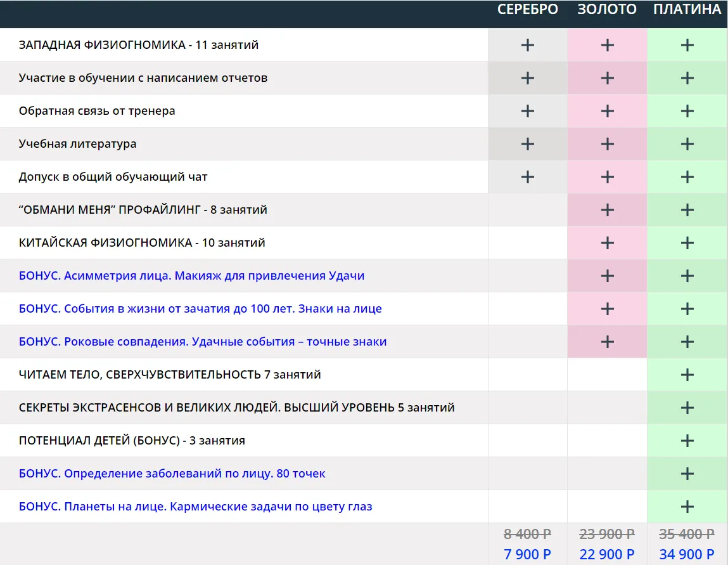Click the Серебро plus for Западная физиогномика
The height and width of the screenshot is (565, 728).
click(x=527, y=45)
